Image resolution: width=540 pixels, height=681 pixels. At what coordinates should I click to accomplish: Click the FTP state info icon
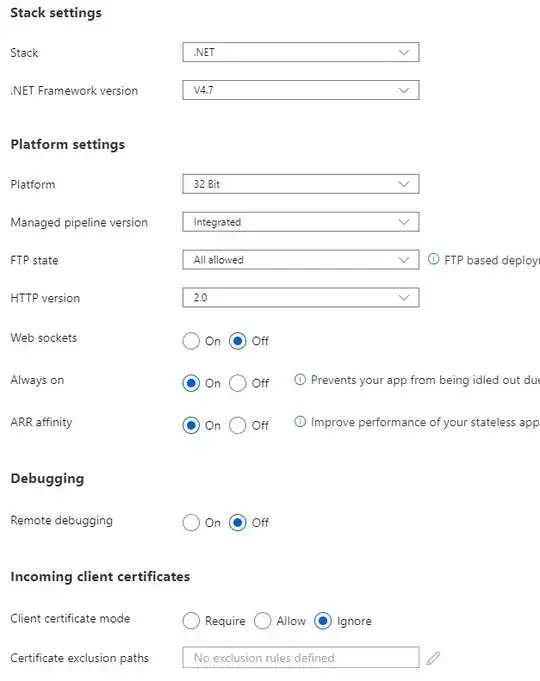click(433, 259)
